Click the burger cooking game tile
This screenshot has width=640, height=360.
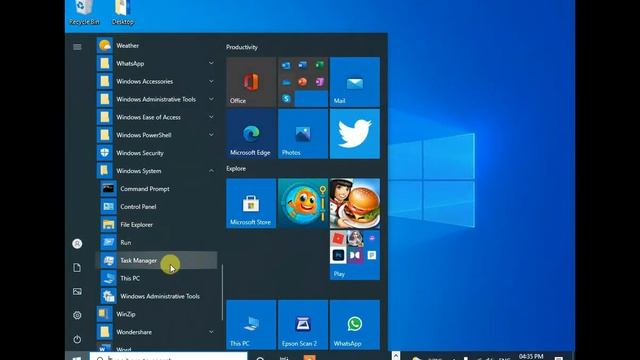[355, 203]
